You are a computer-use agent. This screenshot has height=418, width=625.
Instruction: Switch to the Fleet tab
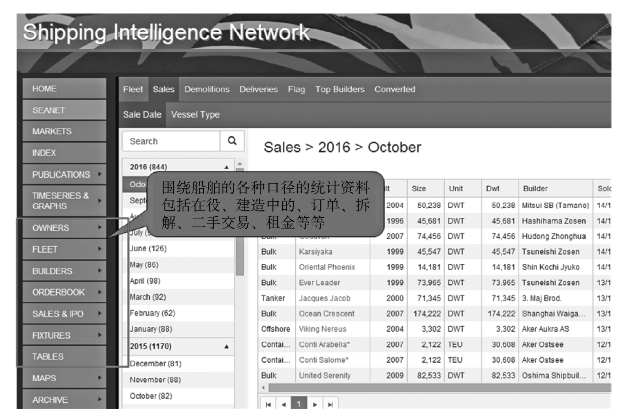pyautogui.click(x=133, y=89)
